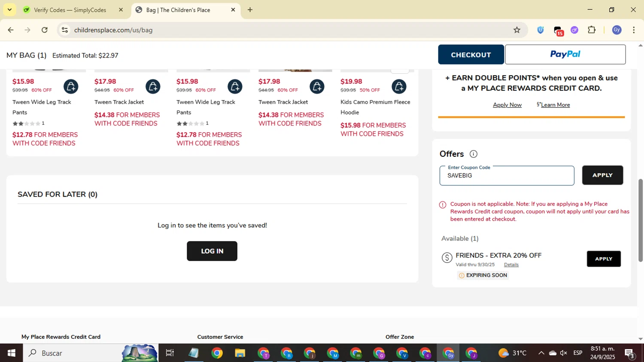Click My Place Rewards Credit Card footer heading

61,337
